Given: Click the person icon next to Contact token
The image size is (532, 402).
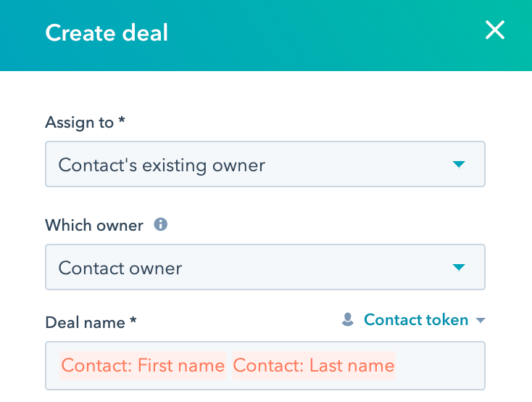Looking at the screenshot, I should 348,319.
